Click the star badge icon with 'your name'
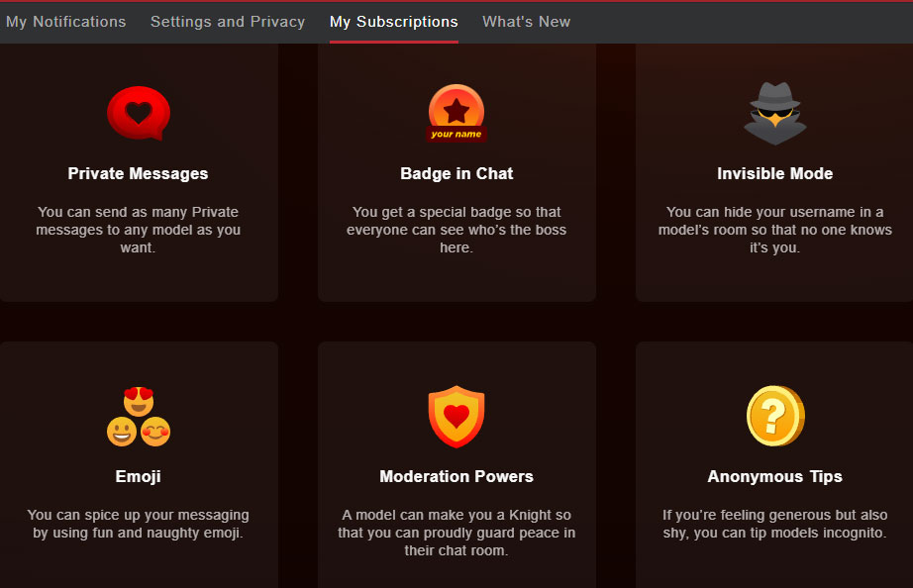This screenshot has height=588, width=913. [456, 114]
